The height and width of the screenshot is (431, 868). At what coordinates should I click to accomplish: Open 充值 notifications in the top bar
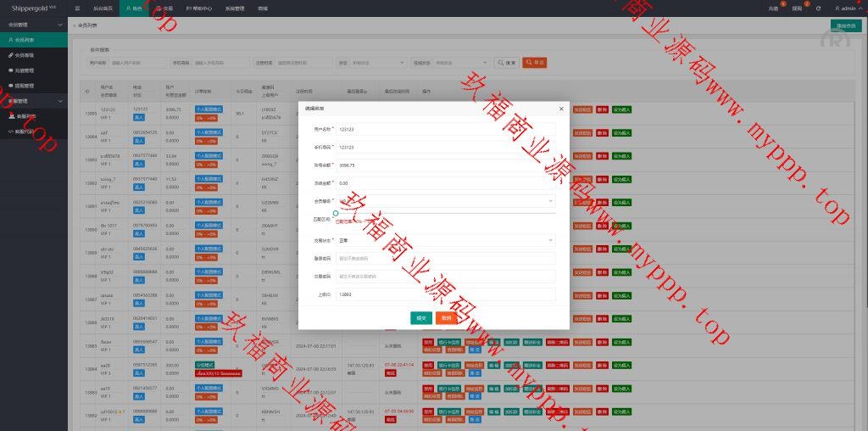(772, 8)
